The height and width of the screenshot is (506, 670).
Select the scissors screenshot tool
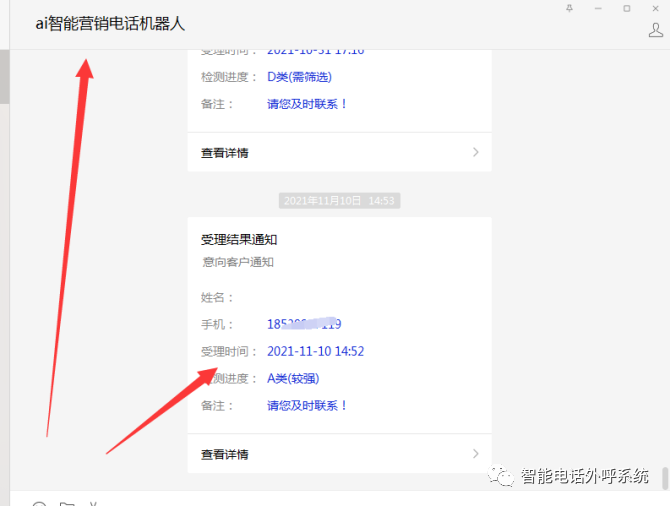[93, 504]
